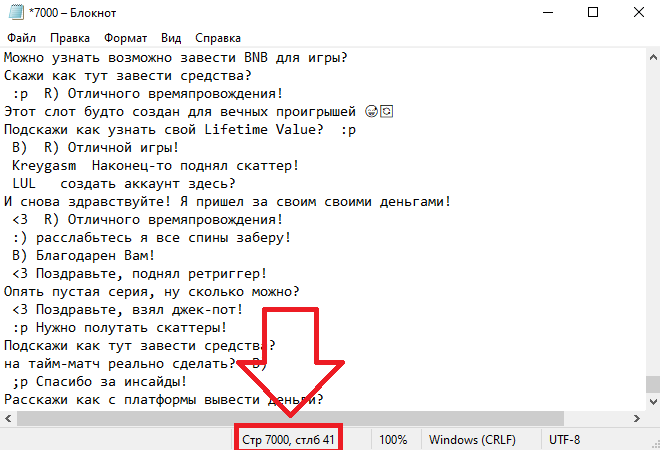Open the Правка menu
660x450 pixels.
(70, 38)
